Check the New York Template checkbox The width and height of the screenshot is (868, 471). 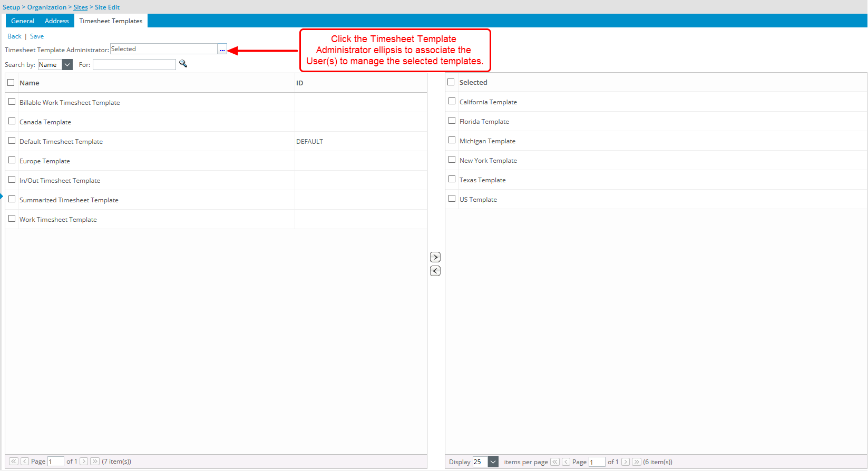[452, 160]
